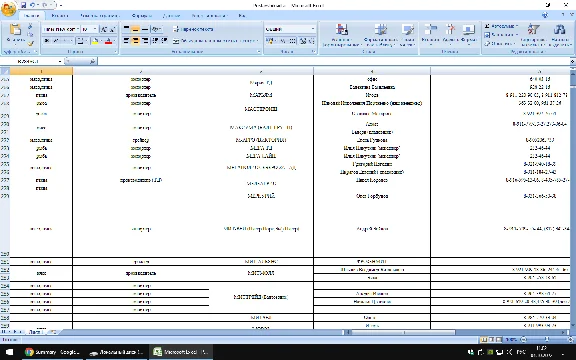Click the Office button
This screenshot has width=576, height=360.
click(x=8, y=9)
